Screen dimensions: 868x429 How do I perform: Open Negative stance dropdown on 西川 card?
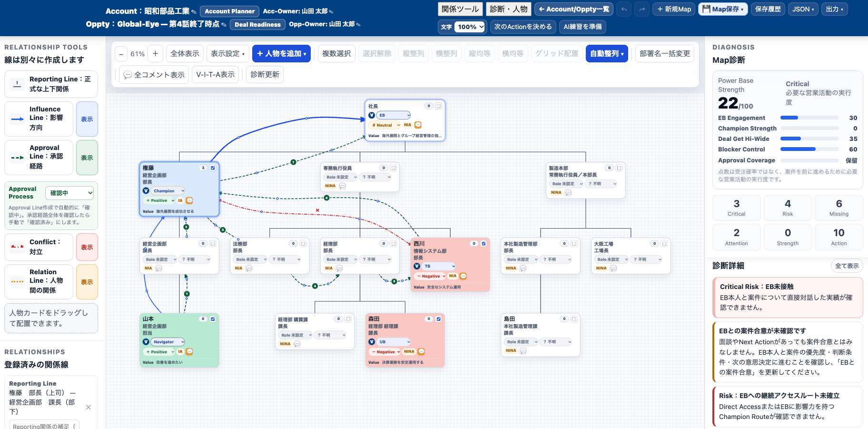tap(430, 276)
